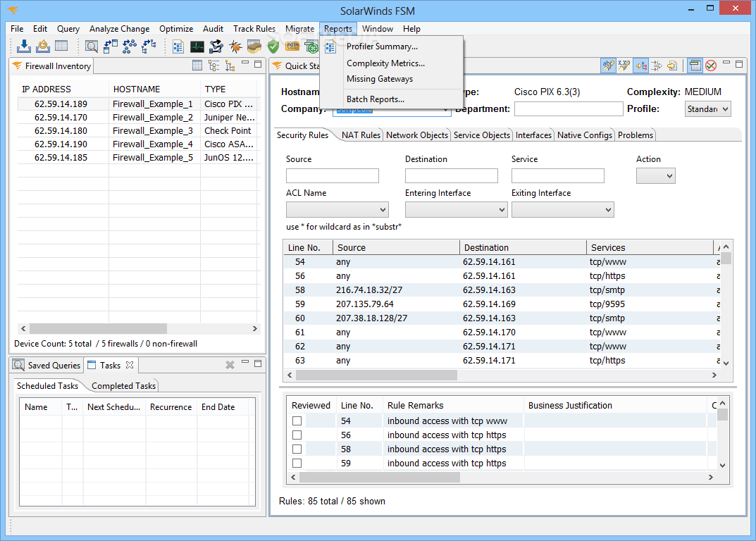The width and height of the screenshot is (756, 541).
Task: Click the gray X icon in Tasks panel
Action: pyautogui.click(x=230, y=365)
